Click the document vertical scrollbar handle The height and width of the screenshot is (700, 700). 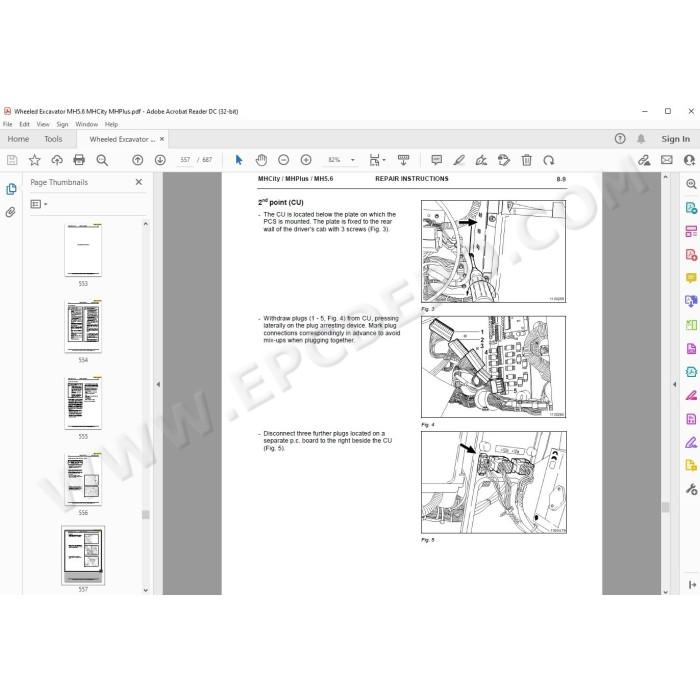[666, 507]
